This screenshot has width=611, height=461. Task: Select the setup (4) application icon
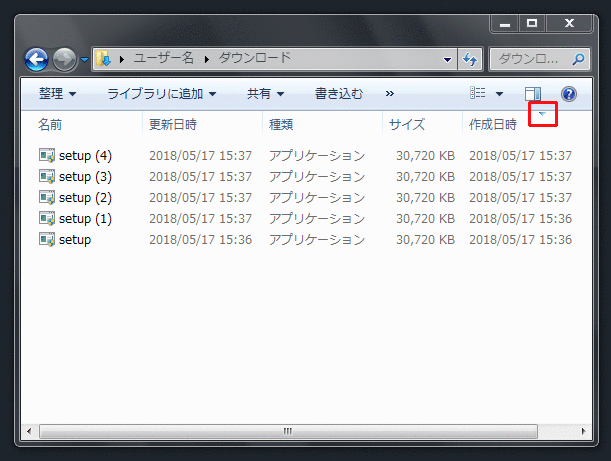pos(46,156)
